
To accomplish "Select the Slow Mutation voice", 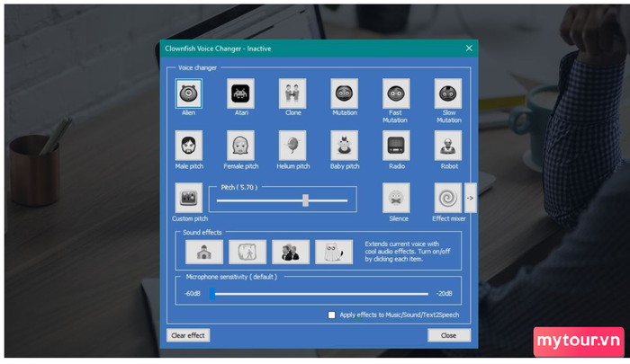I will (x=447, y=93).
